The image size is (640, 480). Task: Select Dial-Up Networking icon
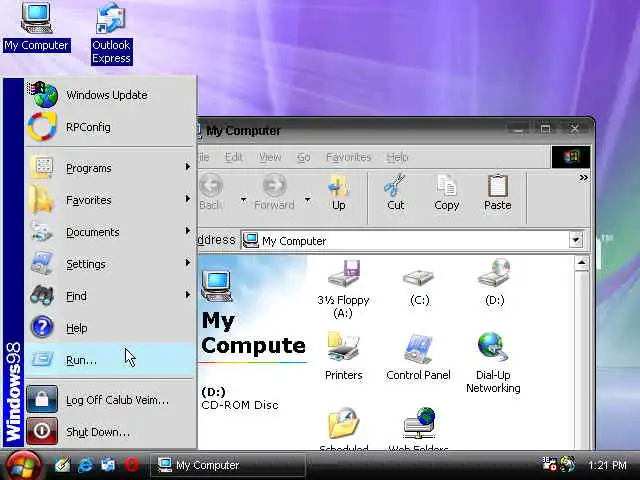pyautogui.click(x=493, y=363)
